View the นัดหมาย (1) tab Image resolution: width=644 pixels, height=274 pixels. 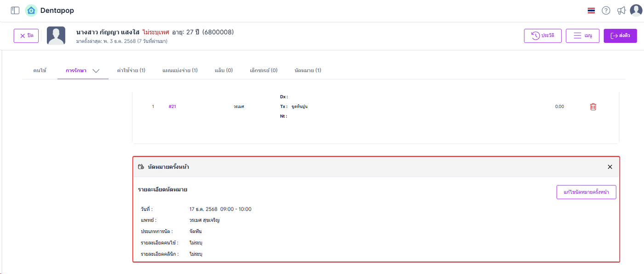[x=308, y=70]
